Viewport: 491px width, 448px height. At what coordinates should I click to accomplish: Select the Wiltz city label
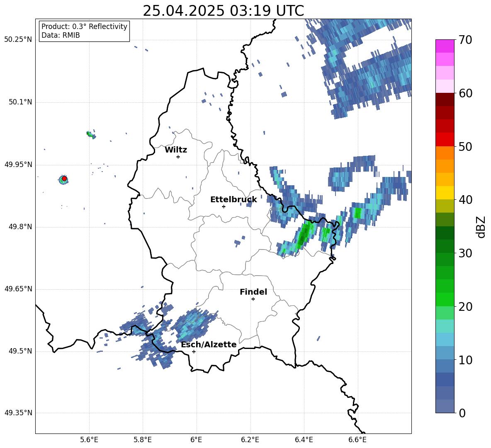176,150
